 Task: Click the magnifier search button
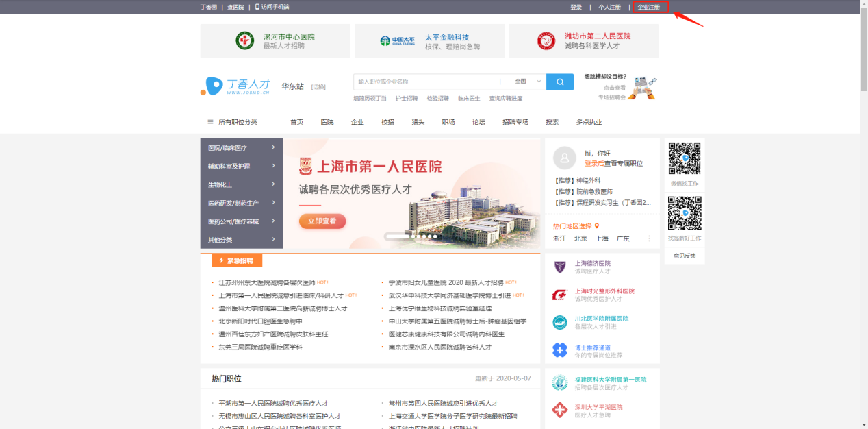[560, 82]
